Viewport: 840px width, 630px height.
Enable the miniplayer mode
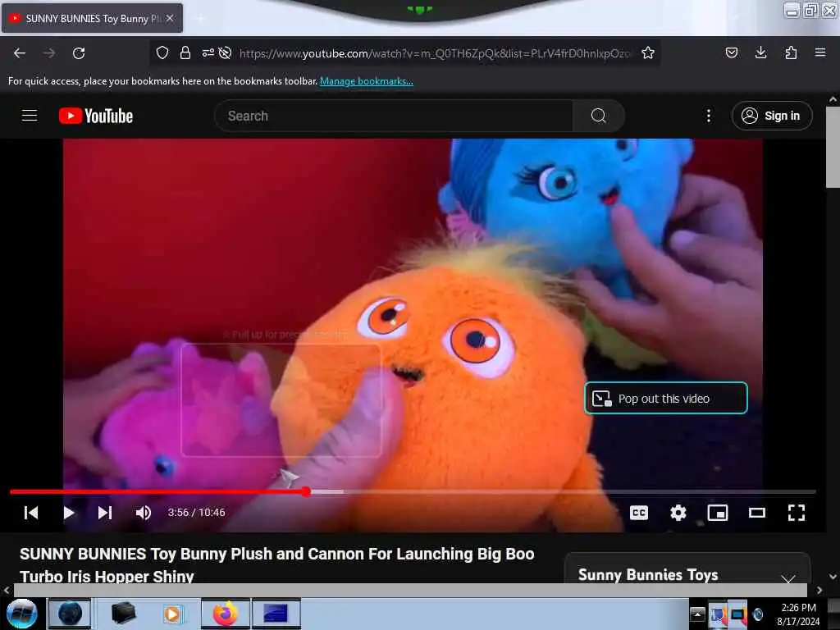[717, 513]
